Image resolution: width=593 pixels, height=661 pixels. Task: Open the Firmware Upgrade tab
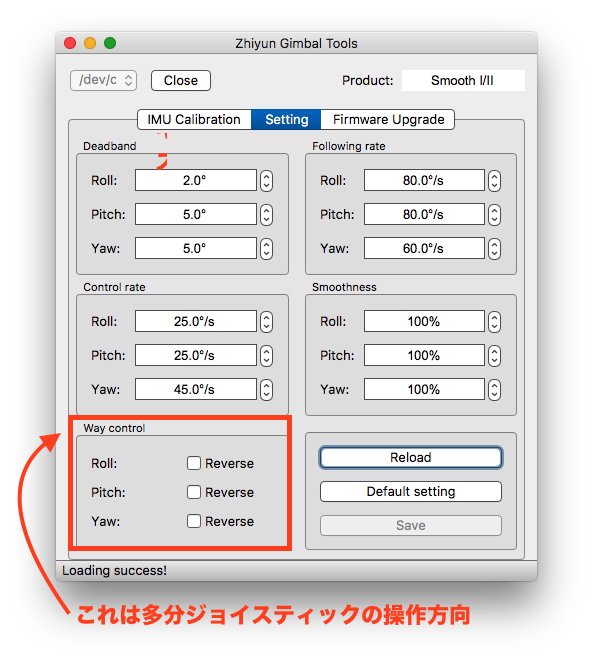[x=388, y=119]
